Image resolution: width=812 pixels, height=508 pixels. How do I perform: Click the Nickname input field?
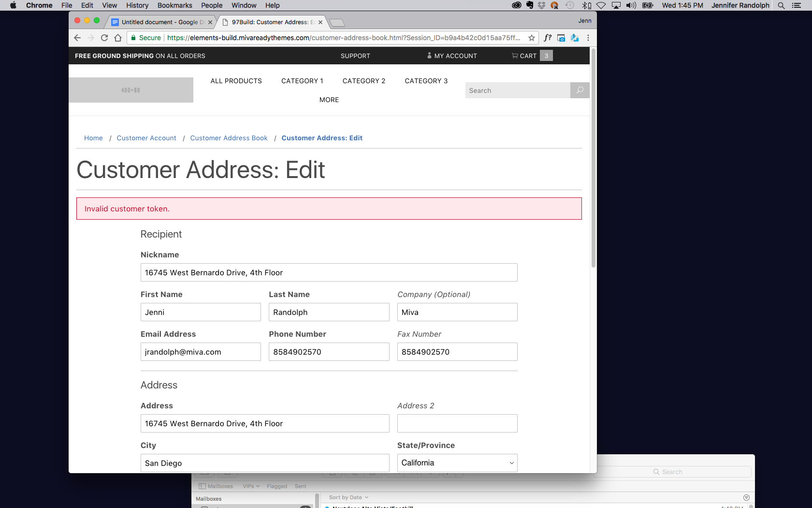[329, 272]
